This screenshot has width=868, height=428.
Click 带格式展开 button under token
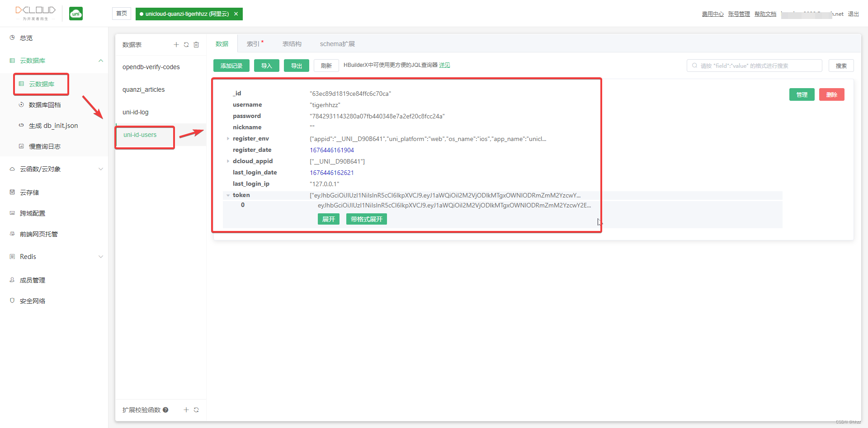point(367,219)
